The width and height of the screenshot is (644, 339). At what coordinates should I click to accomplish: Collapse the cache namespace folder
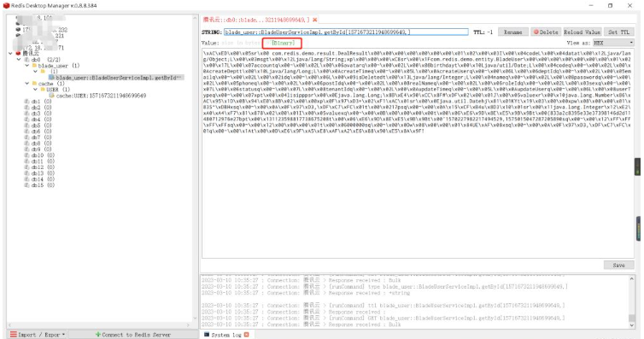click(x=27, y=84)
